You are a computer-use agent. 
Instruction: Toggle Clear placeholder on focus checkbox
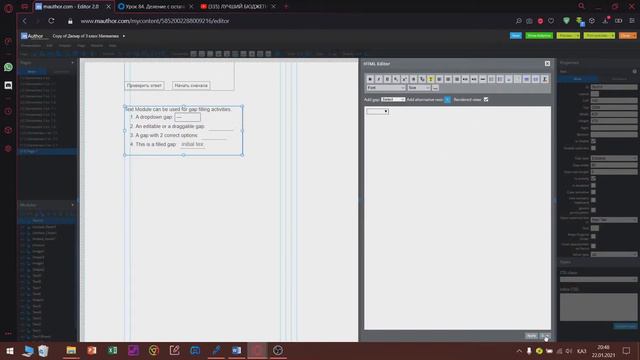[593, 246]
